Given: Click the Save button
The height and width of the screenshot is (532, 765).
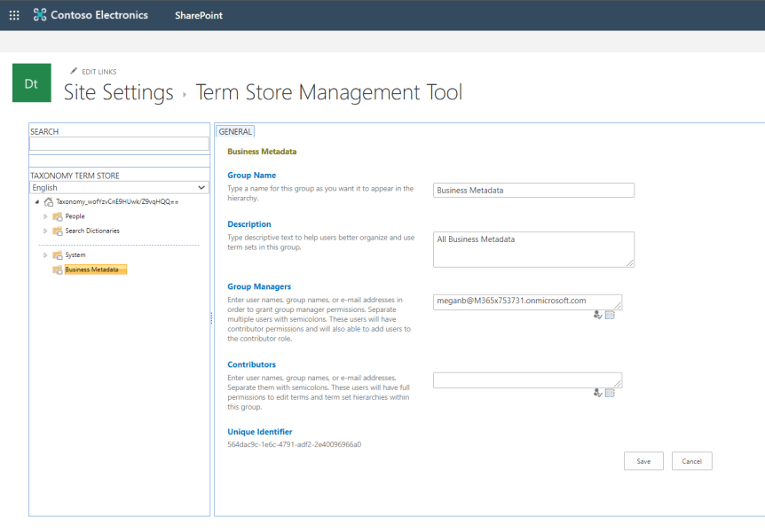Looking at the screenshot, I should (x=643, y=461).
